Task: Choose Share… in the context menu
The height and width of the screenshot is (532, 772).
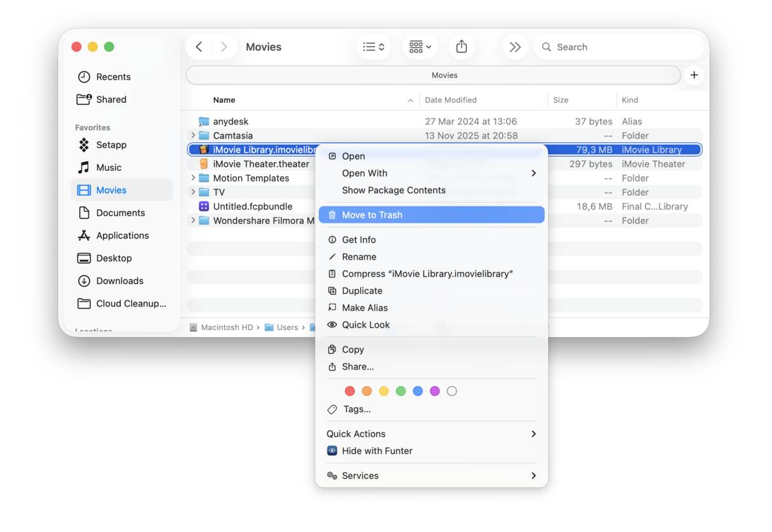Action: (x=432, y=367)
